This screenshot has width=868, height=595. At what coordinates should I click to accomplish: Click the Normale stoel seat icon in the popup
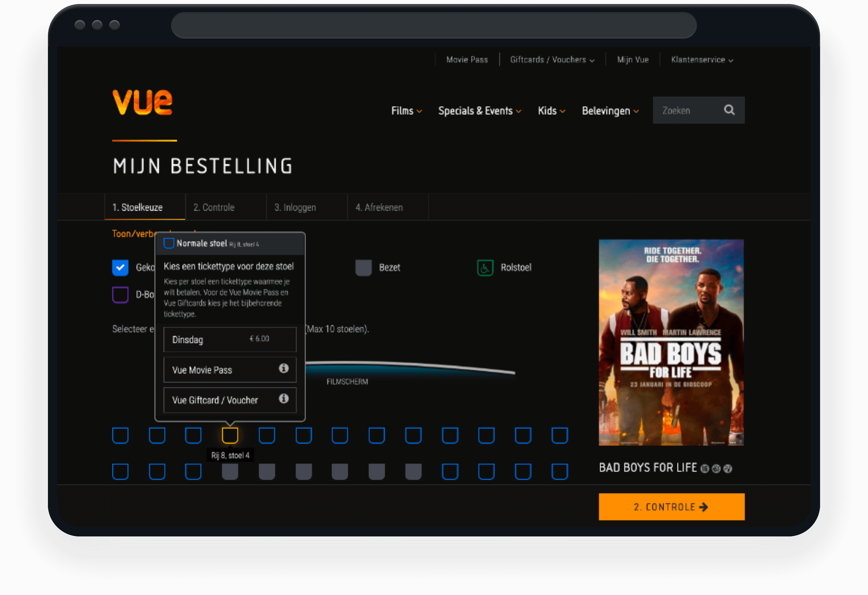tap(168, 243)
